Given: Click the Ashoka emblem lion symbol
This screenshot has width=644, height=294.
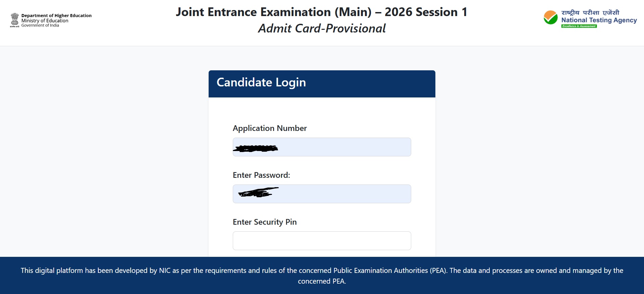Looking at the screenshot, I should [15, 18].
